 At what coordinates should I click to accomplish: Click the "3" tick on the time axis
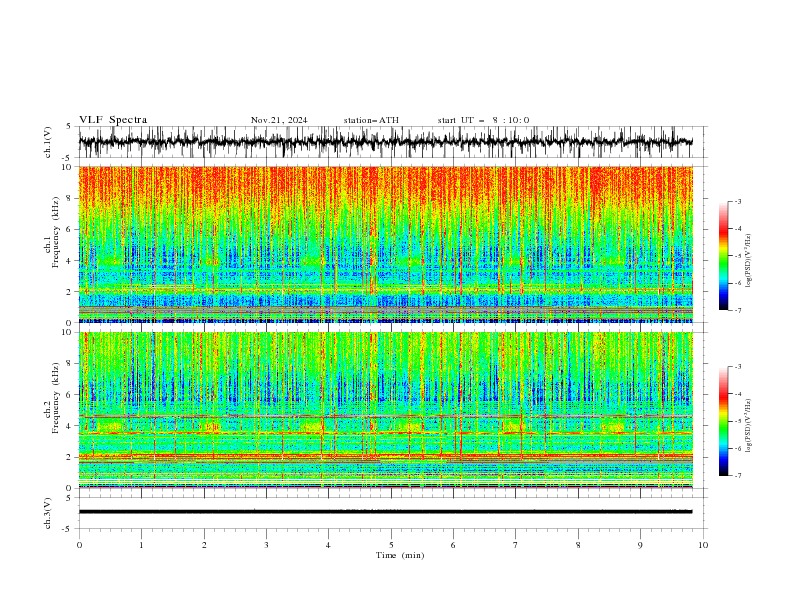(x=266, y=545)
